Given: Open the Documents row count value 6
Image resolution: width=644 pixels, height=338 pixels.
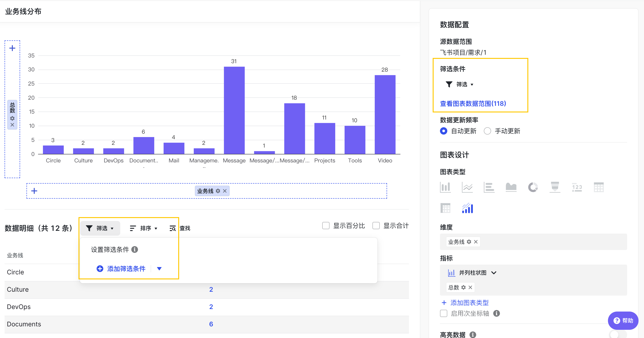Looking at the screenshot, I should [211, 324].
